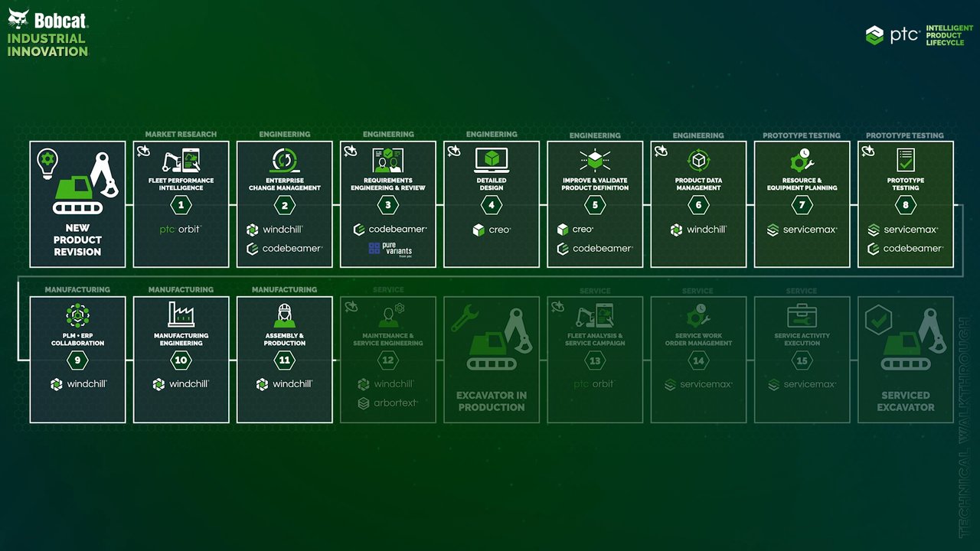Click the codebeamer logo on Enterprise Change Management card
The image size is (980, 551).
pyautogui.click(x=285, y=249)
